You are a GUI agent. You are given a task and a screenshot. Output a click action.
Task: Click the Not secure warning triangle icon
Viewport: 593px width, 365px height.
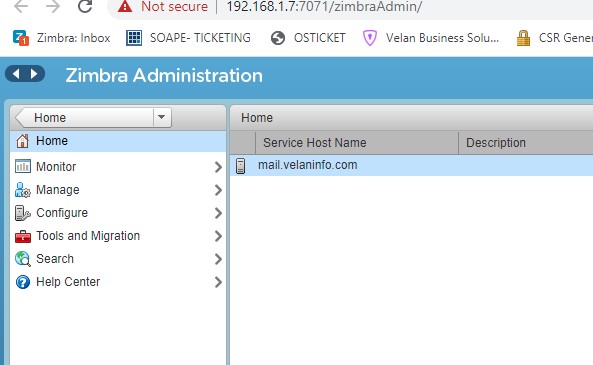pyautogui.click(x=125, y=6)
